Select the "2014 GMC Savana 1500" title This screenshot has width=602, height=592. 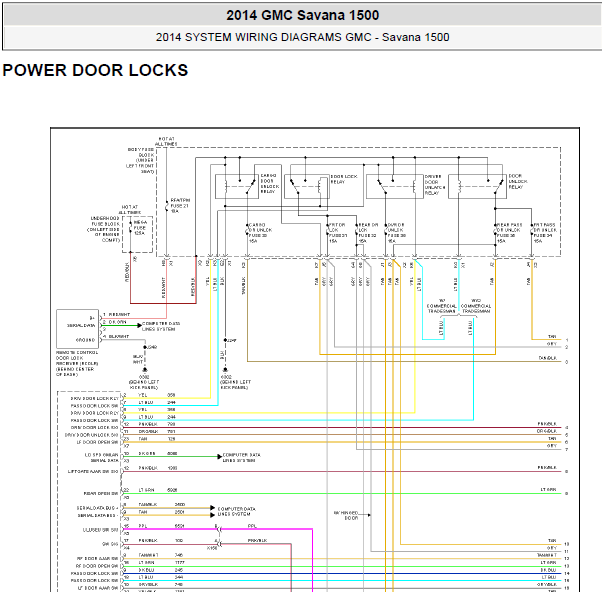[x=302, y=15]
